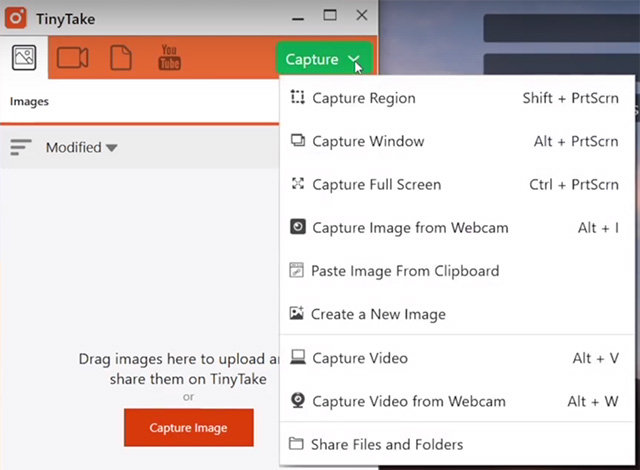640x470 pixels.
Task: Click the Alt + PrtScrn shortcut text
Action: 576,142
